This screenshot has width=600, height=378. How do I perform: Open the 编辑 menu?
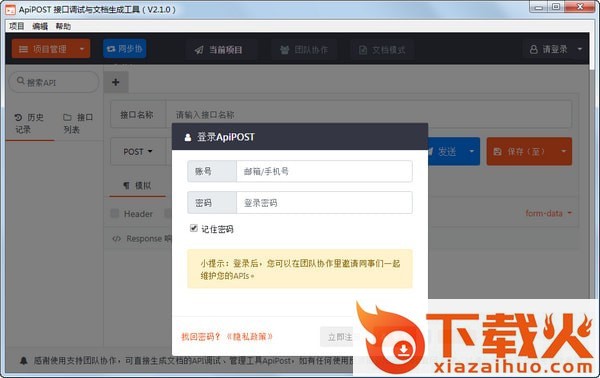pyautogui.click(x=40, y=26)
